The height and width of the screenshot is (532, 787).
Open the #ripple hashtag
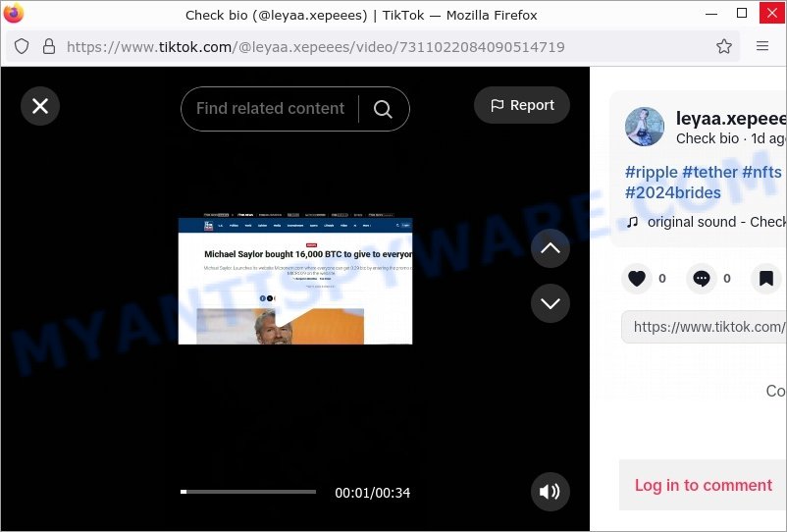click(x=652, y=172)
